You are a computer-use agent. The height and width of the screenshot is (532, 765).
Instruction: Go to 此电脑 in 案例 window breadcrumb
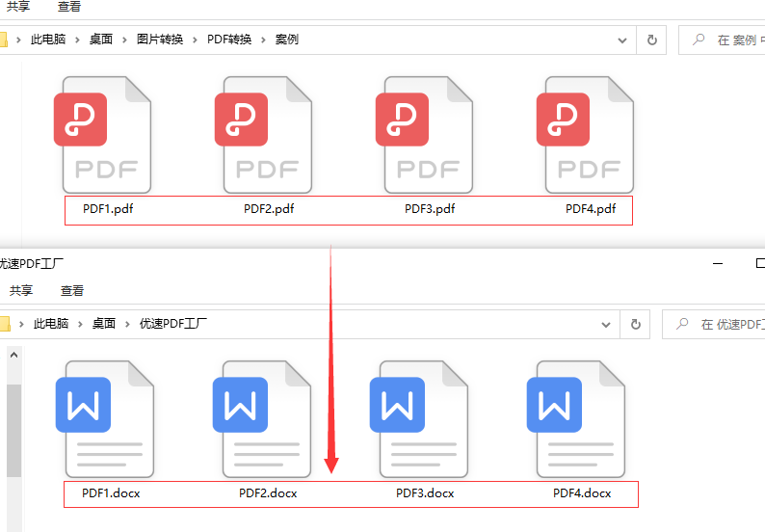coord(48,40)
